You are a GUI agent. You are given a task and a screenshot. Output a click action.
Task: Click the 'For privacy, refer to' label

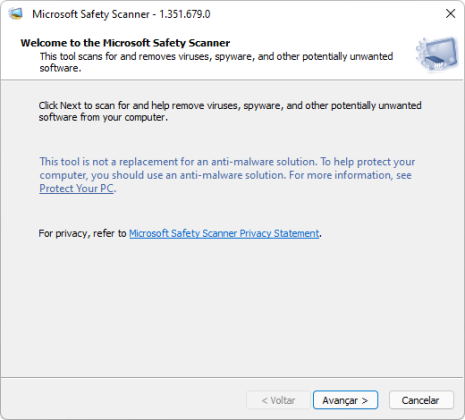(82, 233)
